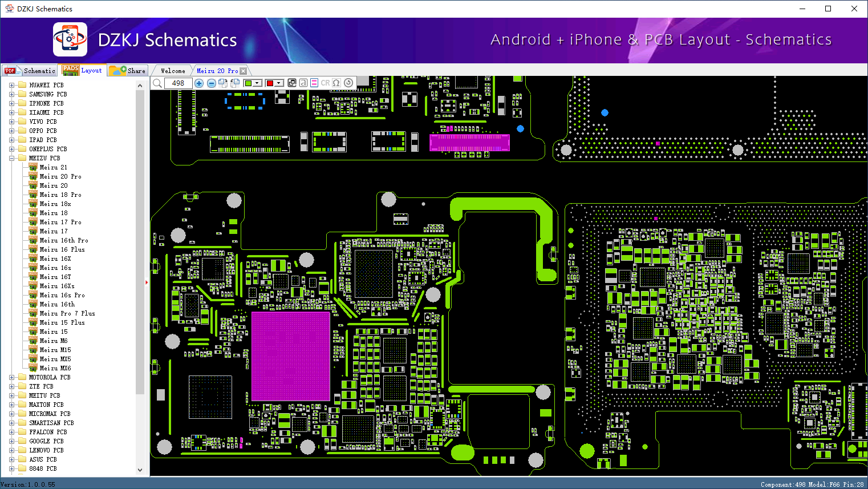Switch to the Welcome document tab
Image resolution: width=868 pixels, height=489 pixels.
[x=173, y=71]
